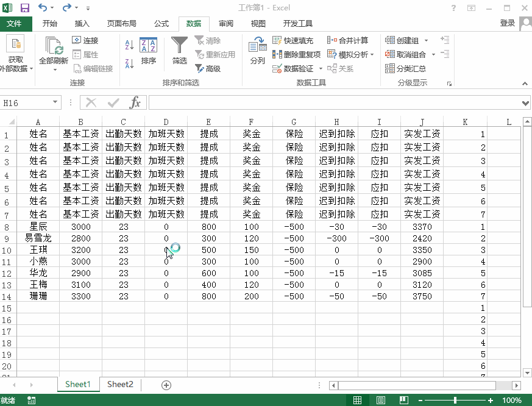Screen dimensions: 532x406
Task: Zoom in with the plus button
Action: pyautogui.click(x=491, y=401)
